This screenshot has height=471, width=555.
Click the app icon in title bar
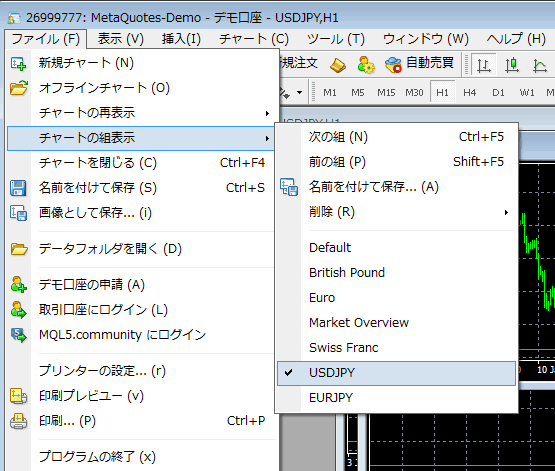(x=14, y=18)
